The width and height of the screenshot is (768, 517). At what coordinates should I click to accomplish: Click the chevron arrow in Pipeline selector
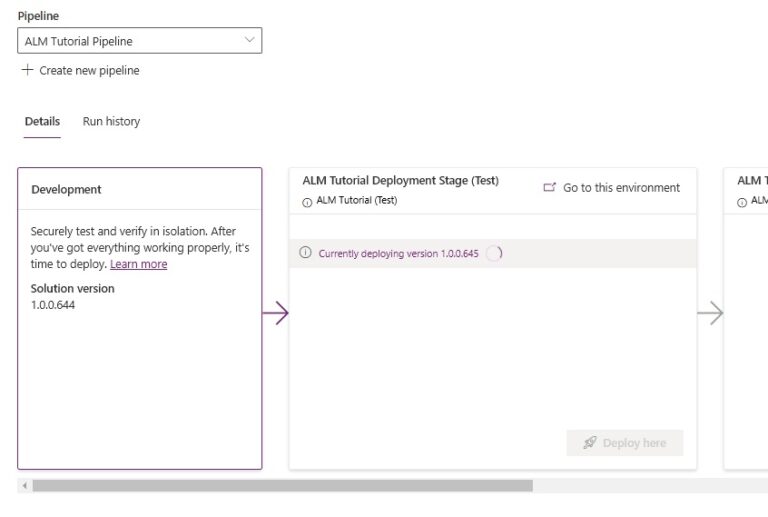coord(249,40)
